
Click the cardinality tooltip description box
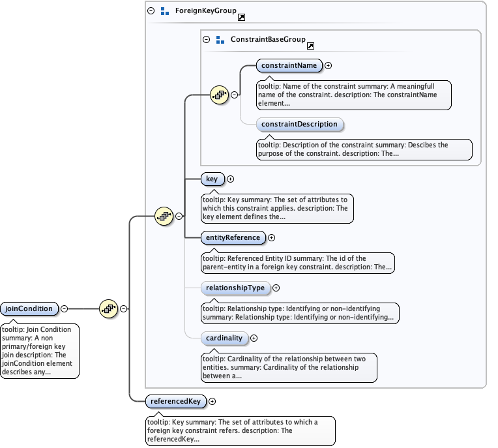[x=288, y=367]
